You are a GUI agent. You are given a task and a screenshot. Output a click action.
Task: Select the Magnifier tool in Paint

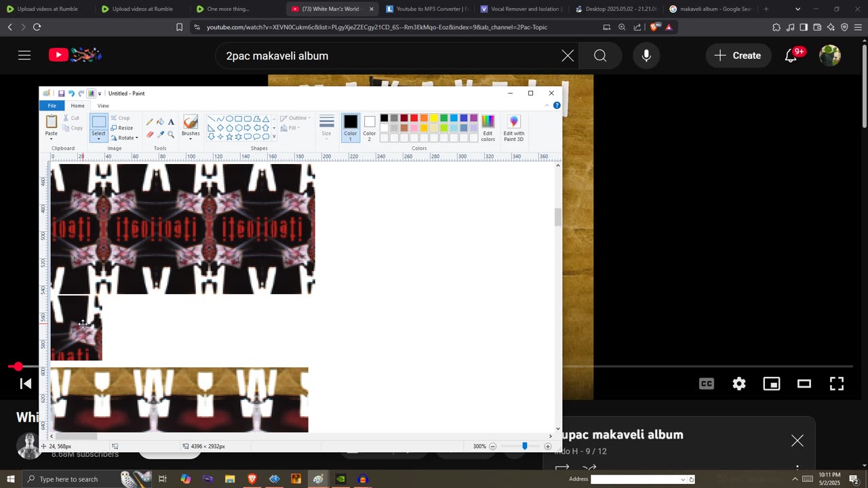[x=171, y=134]
